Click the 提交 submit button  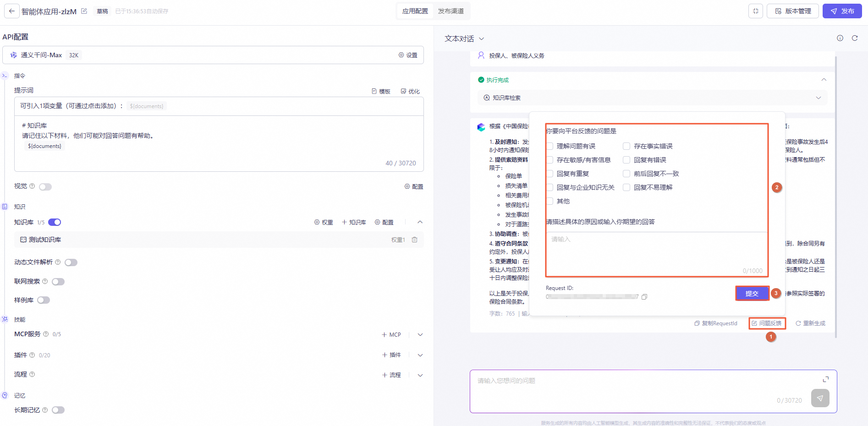(752, 294)
